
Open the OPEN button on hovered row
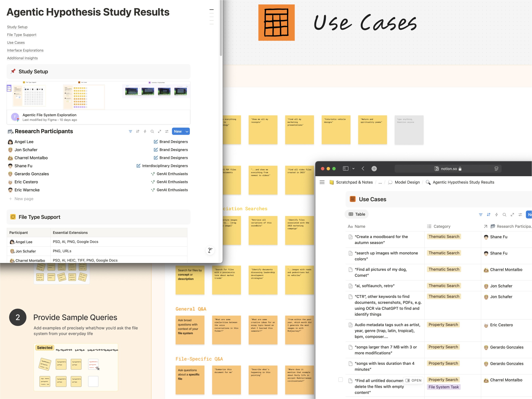tap(413, 380)
